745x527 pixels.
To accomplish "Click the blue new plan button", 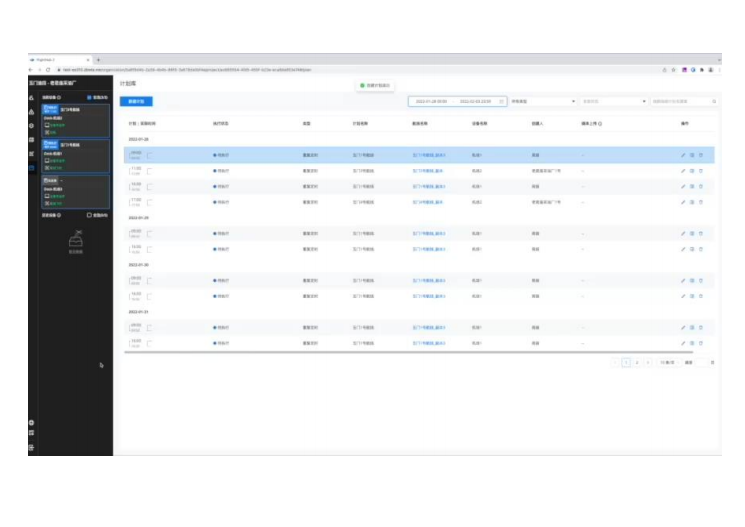I will 136,101.
